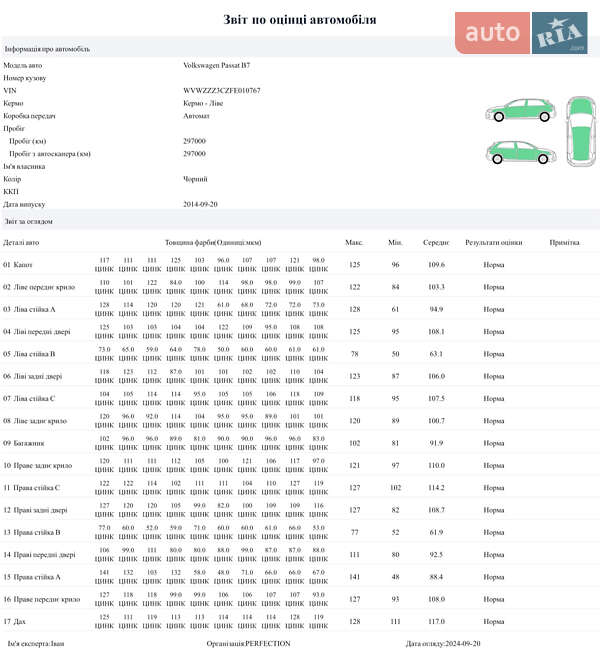Click the "Звіт за оглядом" section header
This screenshot has height=658, width=600.
click(28, 221)
